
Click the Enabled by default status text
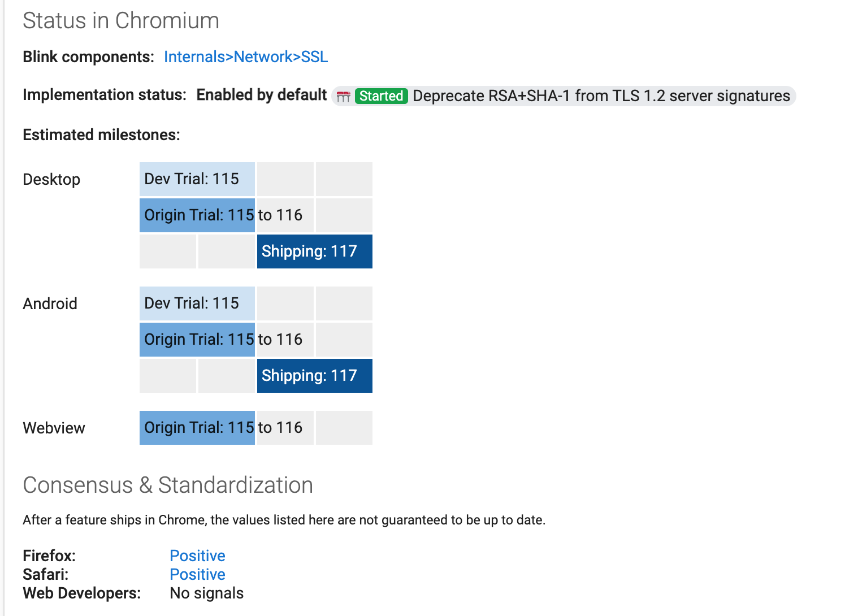tap(262, 95)
